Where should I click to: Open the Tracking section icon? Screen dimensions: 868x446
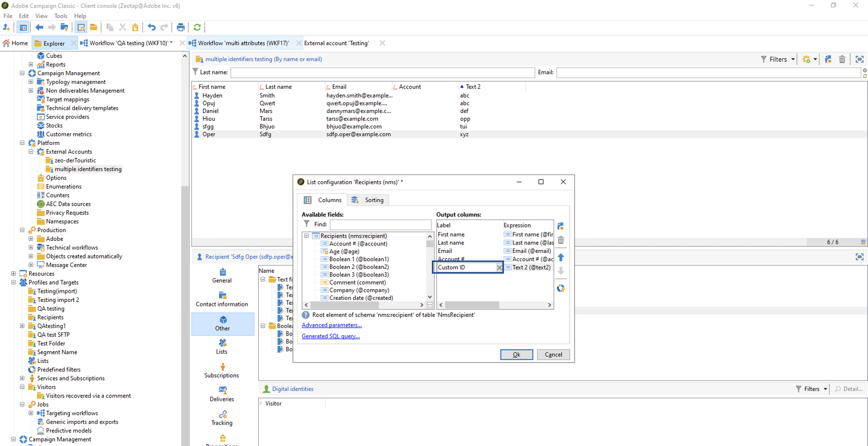[x=222, y=414]
